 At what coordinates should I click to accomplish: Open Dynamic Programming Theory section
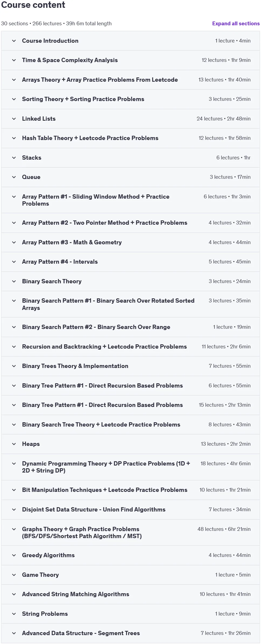coord(106,467)
